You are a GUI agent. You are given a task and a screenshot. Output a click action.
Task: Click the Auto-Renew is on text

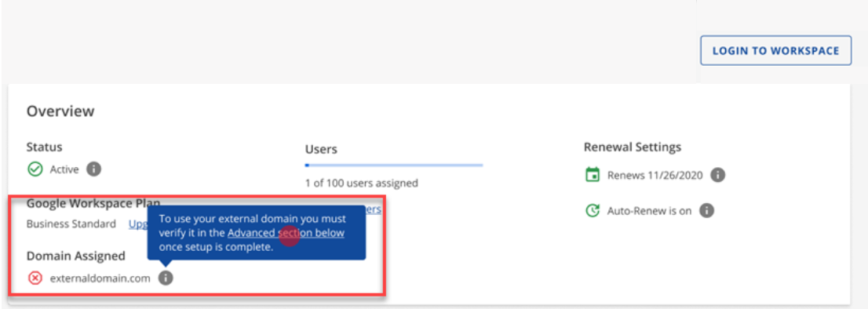tap(649, 211)
